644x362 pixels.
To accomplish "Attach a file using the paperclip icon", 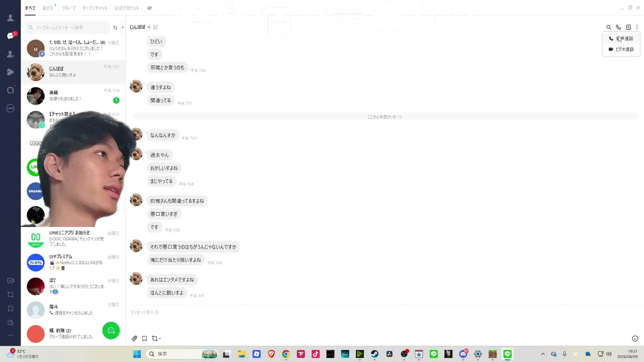I will [134, 338].
